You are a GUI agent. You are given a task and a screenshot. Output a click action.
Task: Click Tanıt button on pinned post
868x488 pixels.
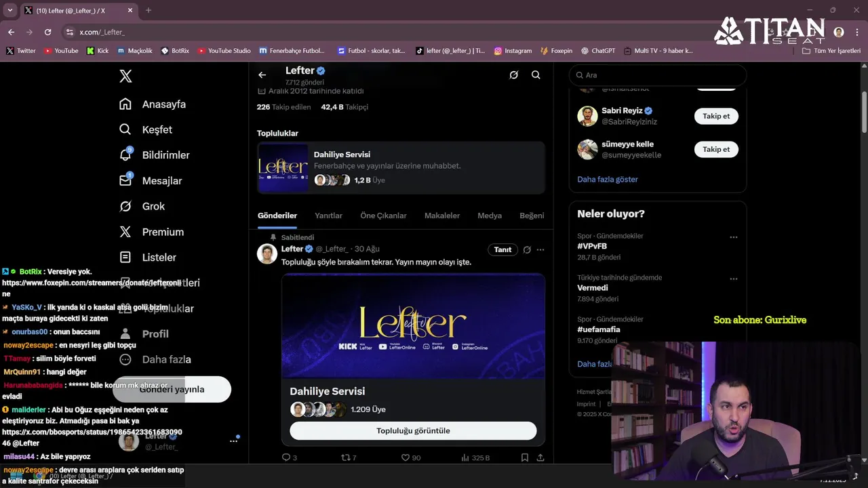tap(502, 249)
